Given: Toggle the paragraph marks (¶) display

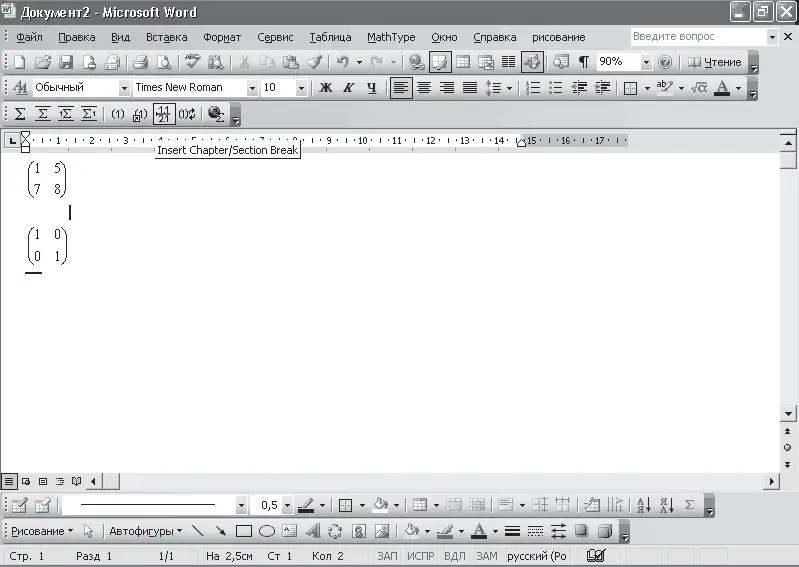Looking at the screenshot, I should click(584, 62).
